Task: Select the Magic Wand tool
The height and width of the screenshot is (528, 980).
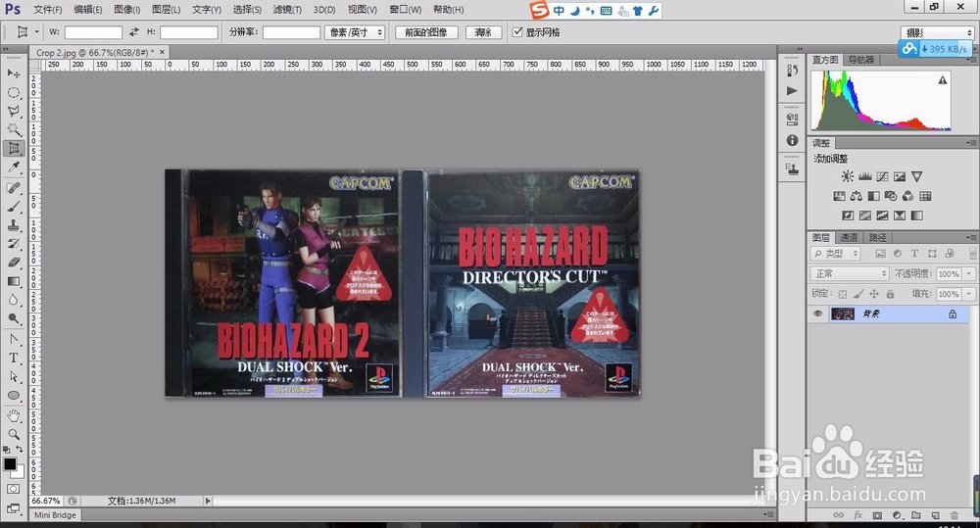Action: [13, 130]
